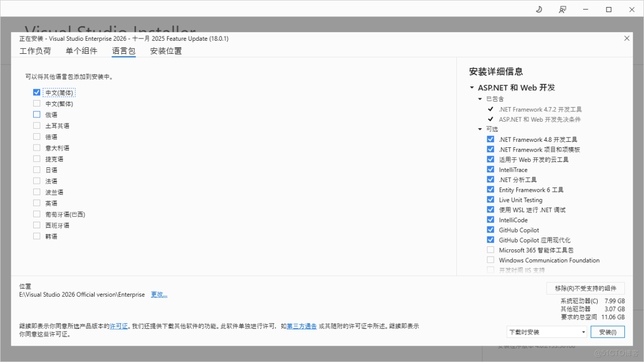This screenshot has width=644, height=362.
Task: Uncheck the Live Unit Testing component
Action: click(x=490, y=199)
